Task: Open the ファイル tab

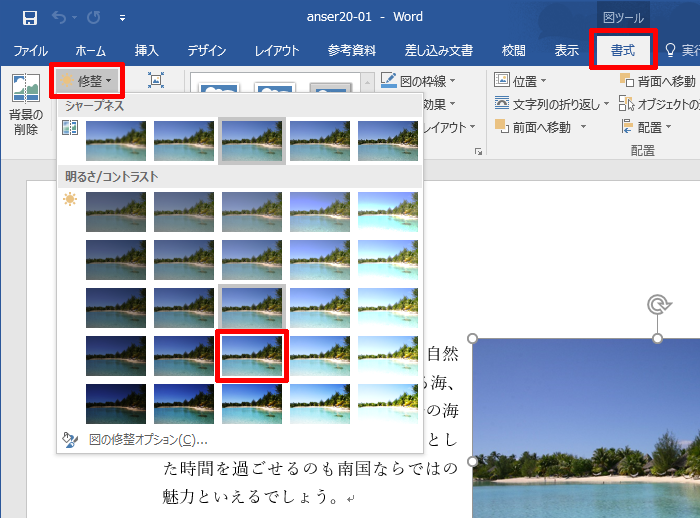Action: (x=30, y=50)
